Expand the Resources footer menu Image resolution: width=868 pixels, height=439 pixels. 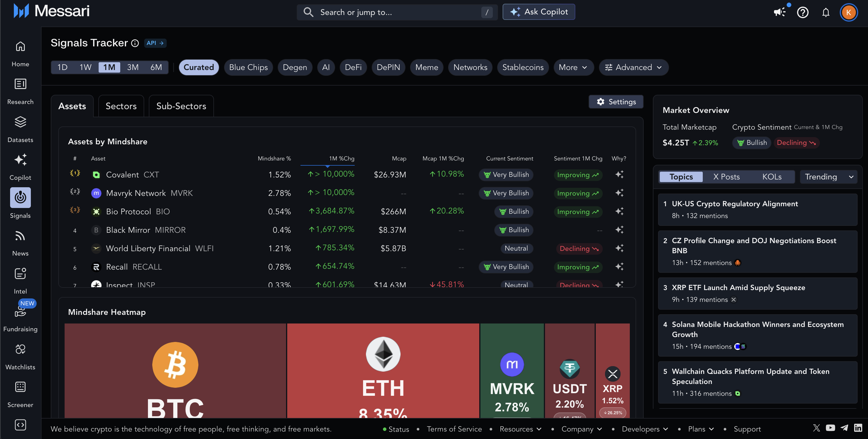tap(520, 429)
